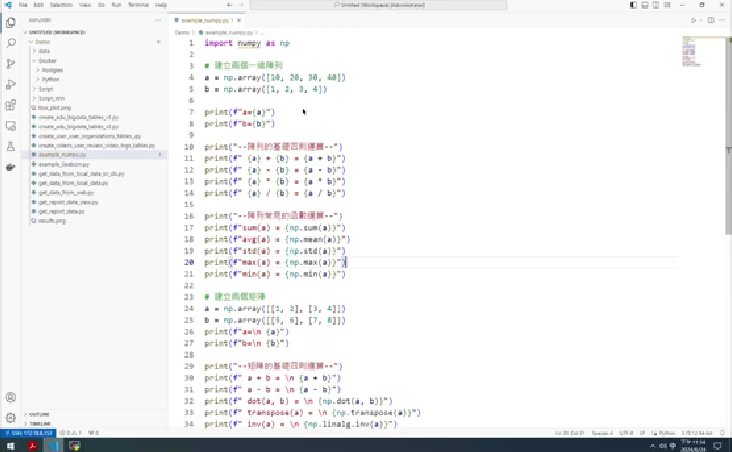Expand the Script_Win folder
The width and height of the screenshot is (732, 452).
point(51,99)
